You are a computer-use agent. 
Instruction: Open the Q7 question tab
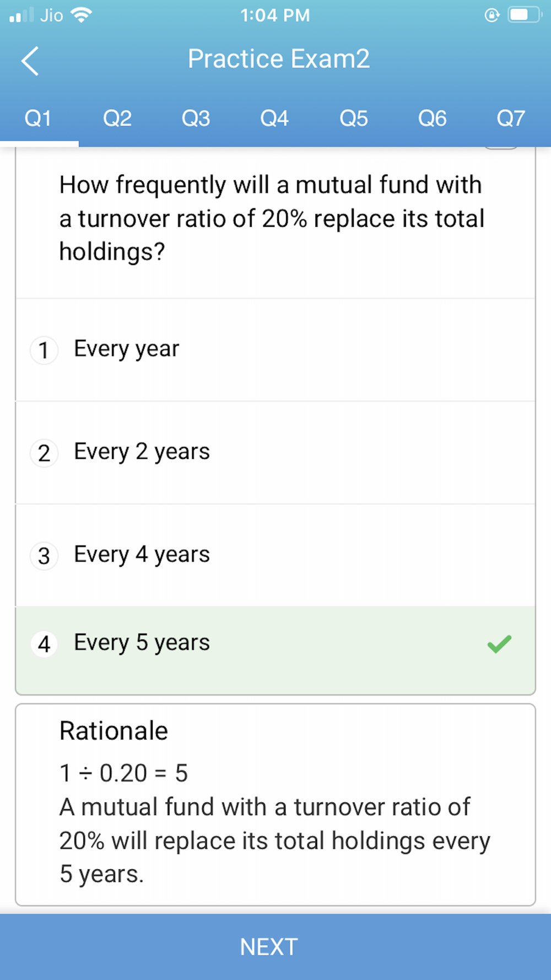[511, 119]
